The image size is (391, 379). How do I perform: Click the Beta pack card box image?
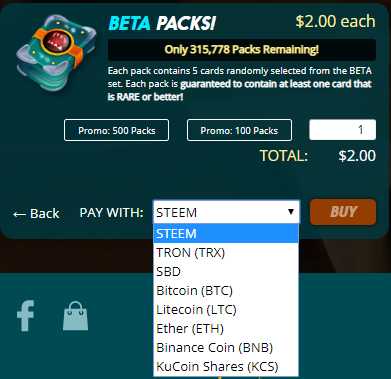(x=56, y=52)
